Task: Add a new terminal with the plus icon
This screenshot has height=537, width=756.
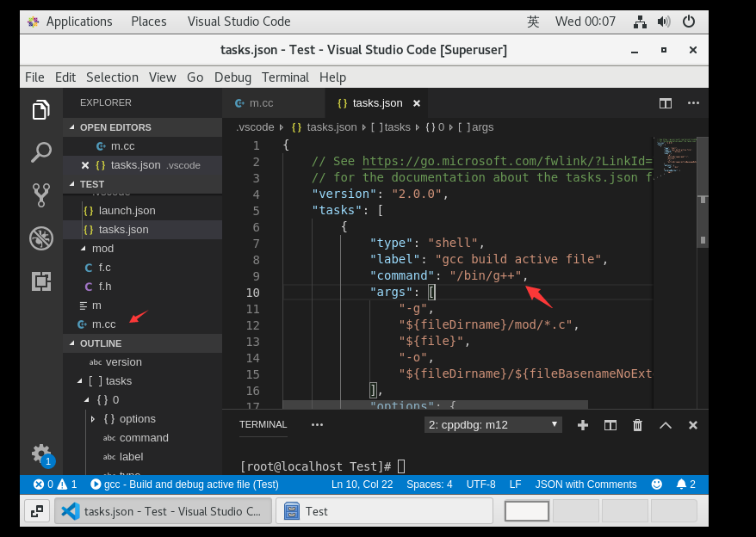Action: pyautogui.click(x=583, y=424)
